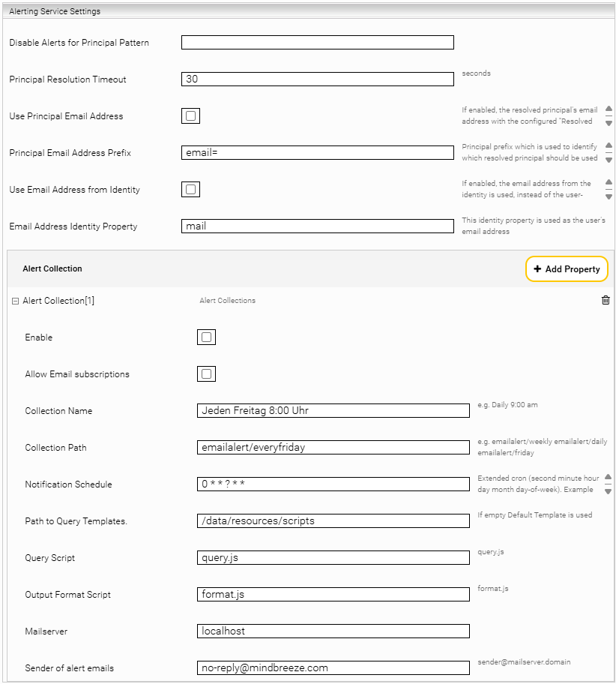The image size is (616, 684).
Task: Enable Use Principal Email Address checkbox
Action: tap(190, 116)
